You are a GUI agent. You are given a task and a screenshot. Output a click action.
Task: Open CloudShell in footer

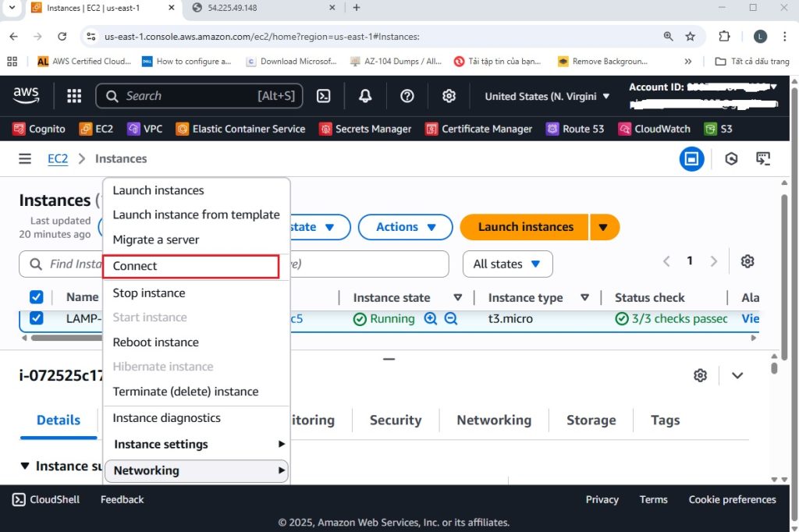pyautogui.click(x=46, y=500)
